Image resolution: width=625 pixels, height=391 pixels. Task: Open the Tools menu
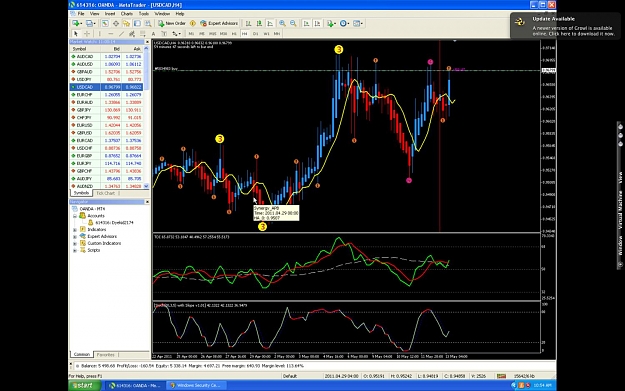tap(143, 14)
